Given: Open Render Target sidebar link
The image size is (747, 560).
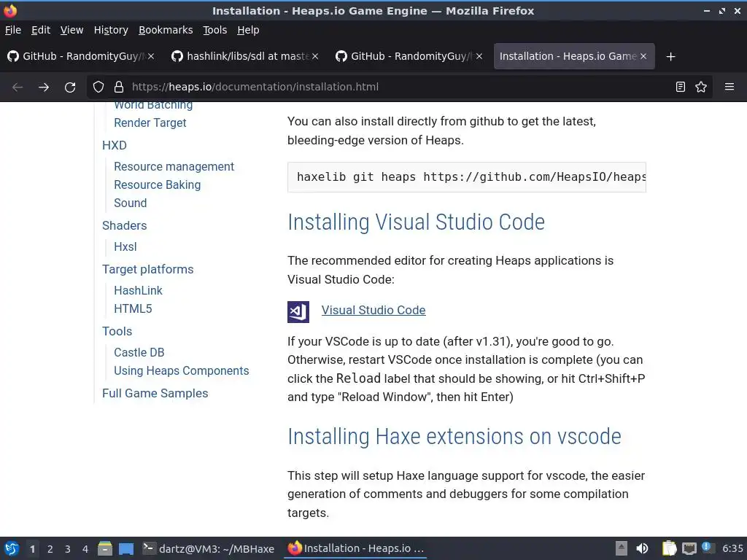Looking at the screenshot, I should [150, 122].
